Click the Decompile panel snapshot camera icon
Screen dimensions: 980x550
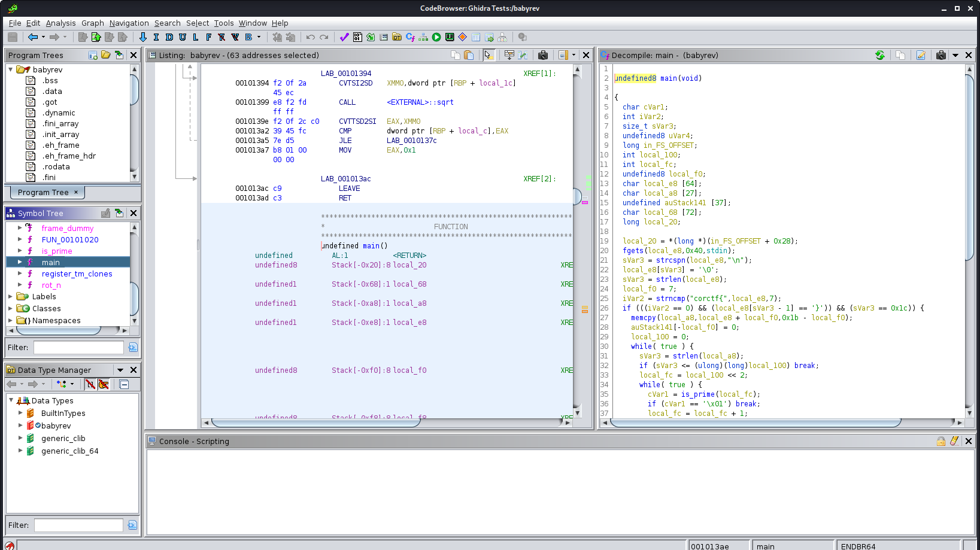pos(941,55)
